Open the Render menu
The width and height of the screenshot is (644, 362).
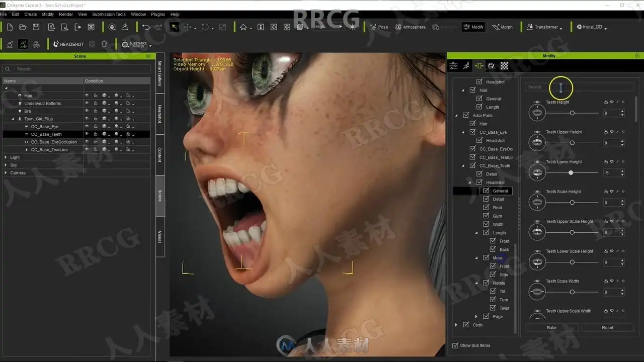(x=66, y=15)
